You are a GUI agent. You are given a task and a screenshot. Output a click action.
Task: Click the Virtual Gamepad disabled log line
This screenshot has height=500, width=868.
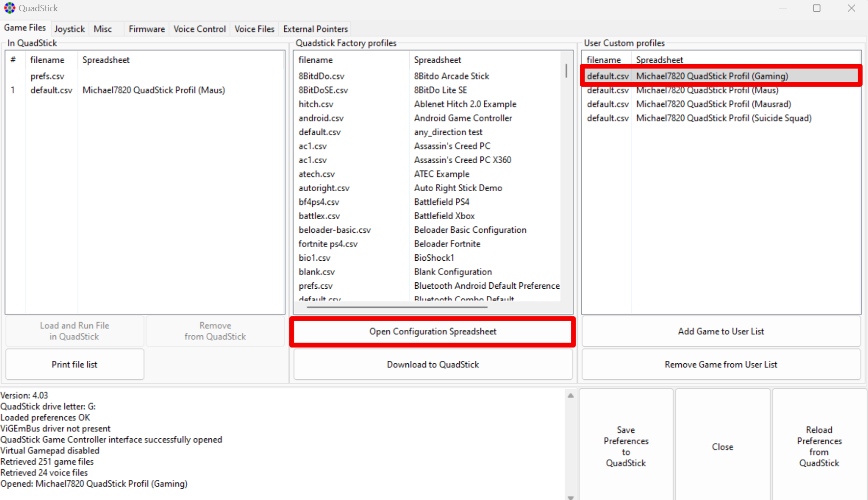(50, 450)
